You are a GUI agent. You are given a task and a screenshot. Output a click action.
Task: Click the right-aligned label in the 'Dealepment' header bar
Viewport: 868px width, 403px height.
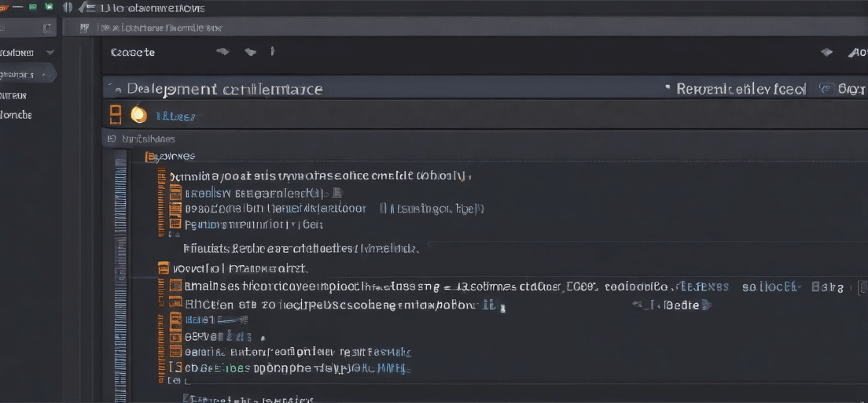pos(741,89)
